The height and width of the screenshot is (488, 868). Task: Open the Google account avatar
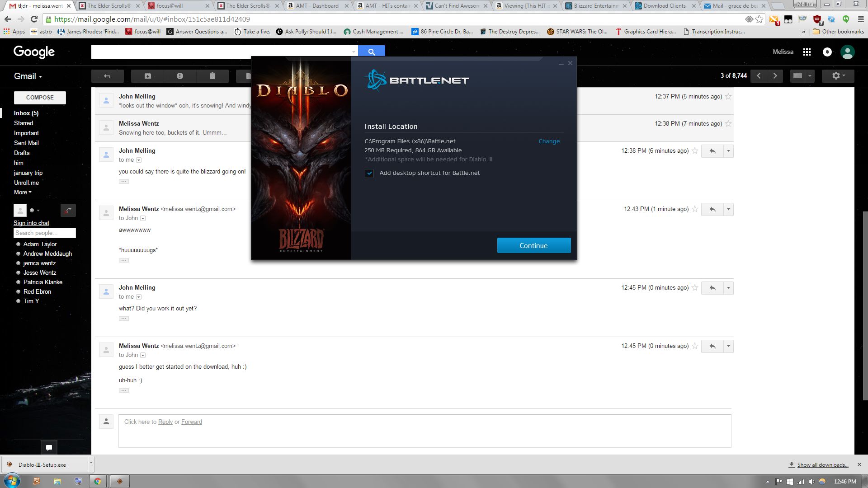tap(848, 52)
